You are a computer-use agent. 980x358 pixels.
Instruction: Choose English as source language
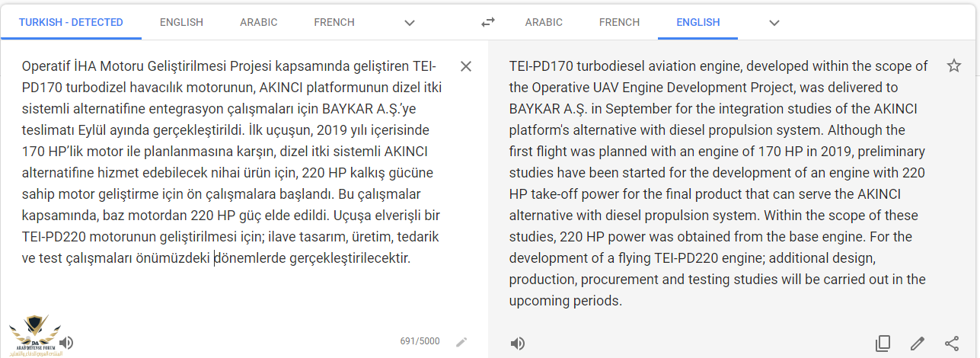181,22
